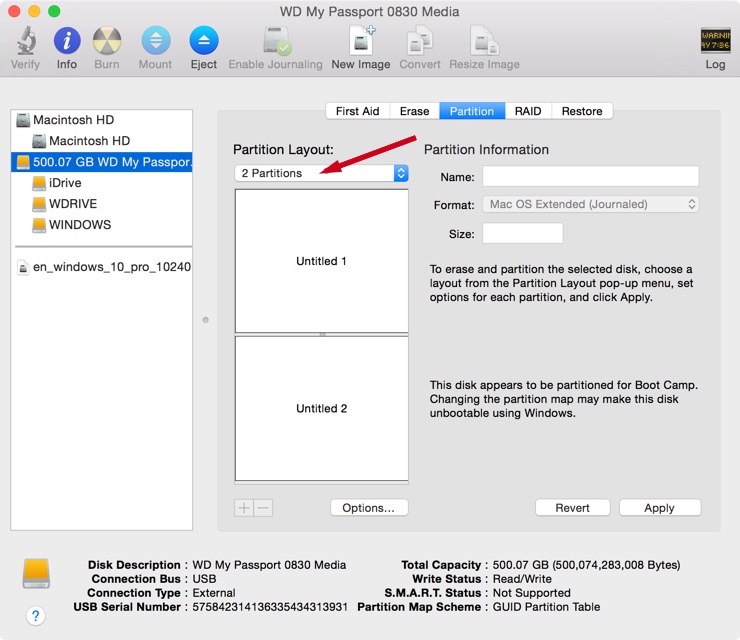Open the Info toolbar icon
740x640 pixels.
[x=67, y=41]
